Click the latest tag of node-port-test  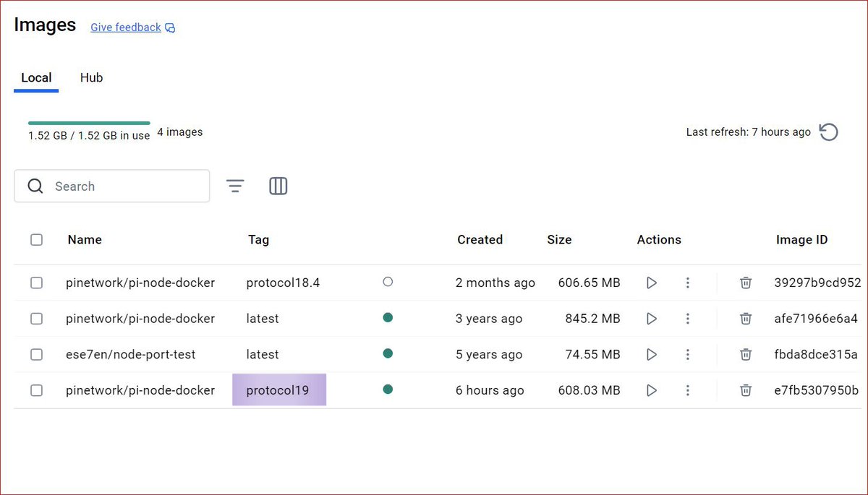click(263, 355)
